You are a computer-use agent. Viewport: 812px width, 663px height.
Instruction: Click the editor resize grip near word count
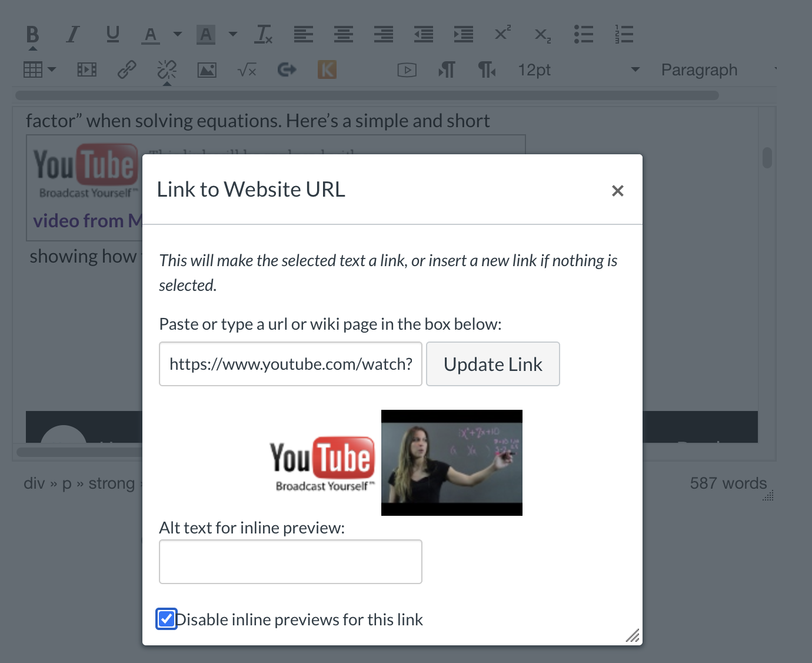(768, 496)
